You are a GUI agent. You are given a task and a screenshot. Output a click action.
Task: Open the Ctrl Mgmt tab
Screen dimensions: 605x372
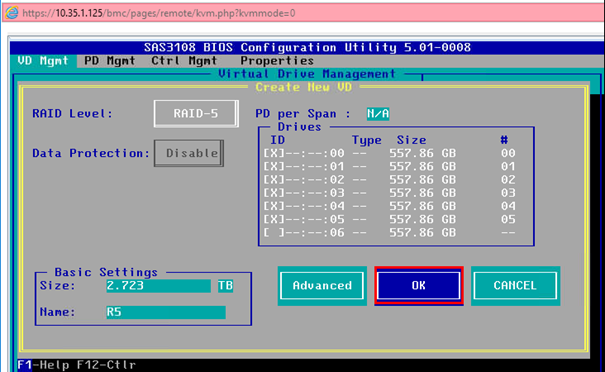tap(184, 61)
